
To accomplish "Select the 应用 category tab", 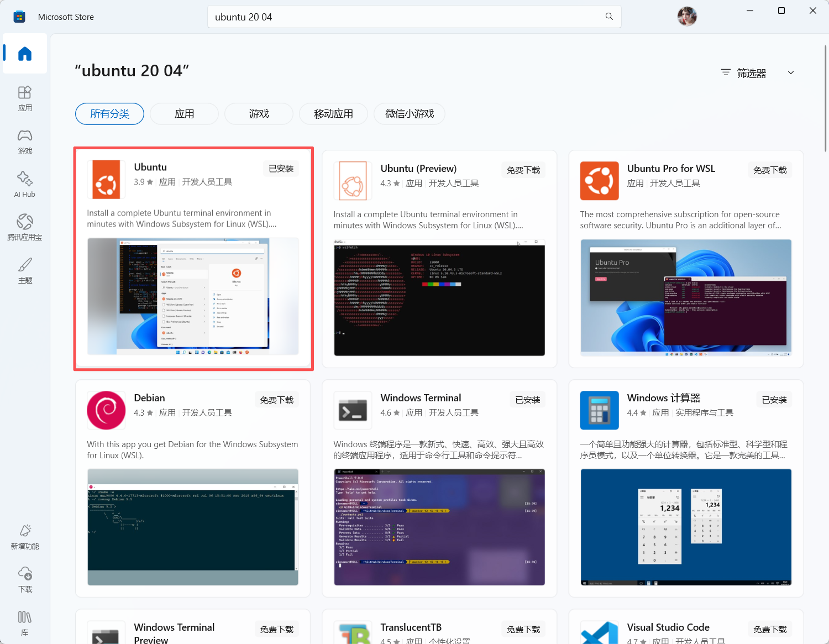I will (x=184, y=114).
